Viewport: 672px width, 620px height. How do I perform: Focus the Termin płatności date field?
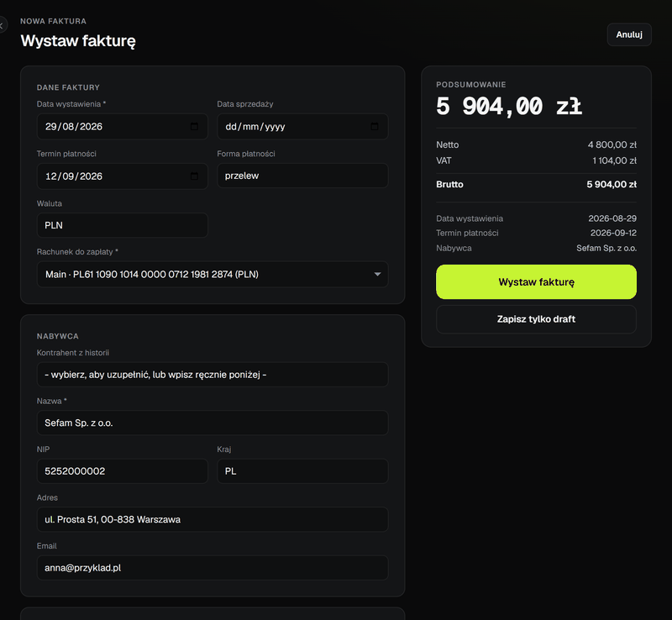(123, 176)
